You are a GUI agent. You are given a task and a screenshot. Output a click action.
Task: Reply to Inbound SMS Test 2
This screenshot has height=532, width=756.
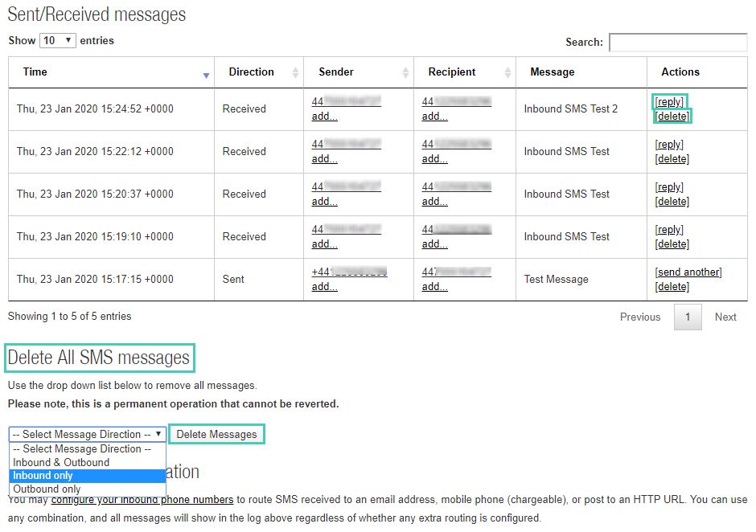(670, 101)
